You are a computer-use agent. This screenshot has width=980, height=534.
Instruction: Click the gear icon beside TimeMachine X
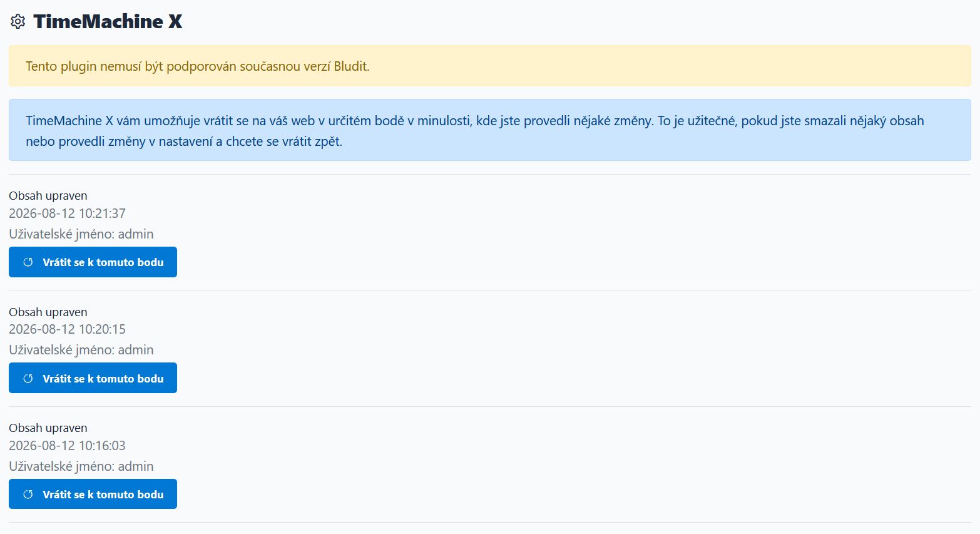[18, 21]
